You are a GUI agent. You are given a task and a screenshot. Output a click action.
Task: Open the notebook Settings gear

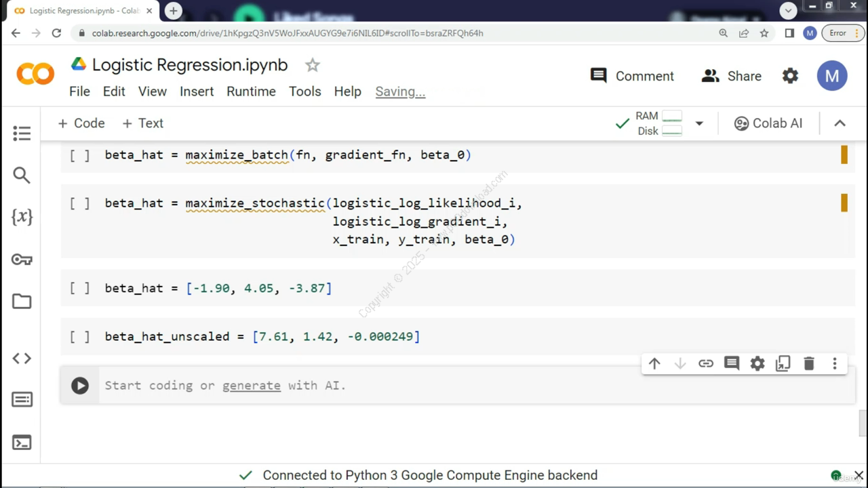pos(790,76)
